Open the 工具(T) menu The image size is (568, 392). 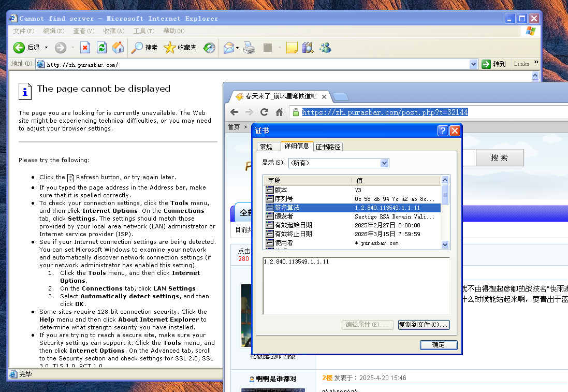coord(144,31)
